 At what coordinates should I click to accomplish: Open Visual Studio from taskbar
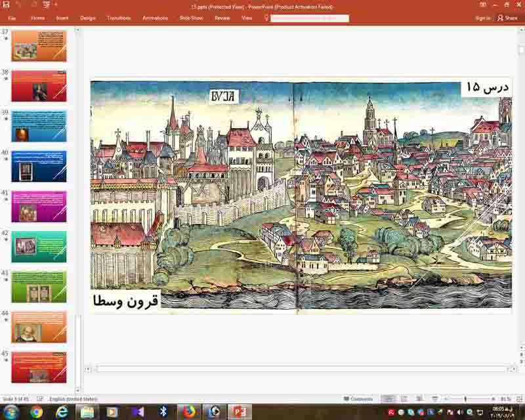[138, 411]
